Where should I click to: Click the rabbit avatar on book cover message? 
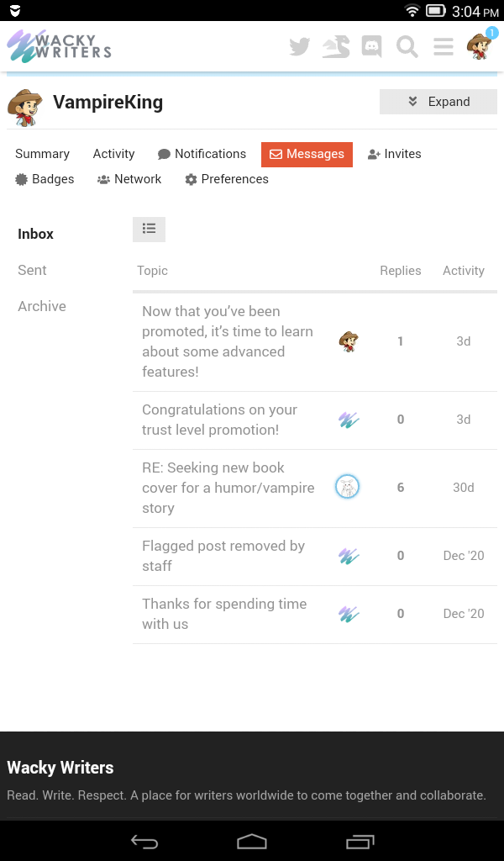(x=347, y=487)
